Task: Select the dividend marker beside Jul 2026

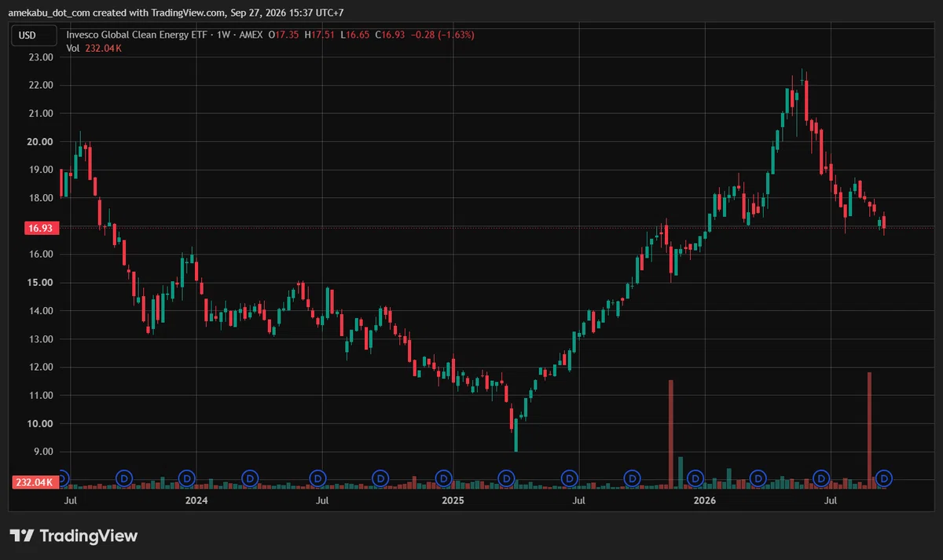Action: (821, 478)
